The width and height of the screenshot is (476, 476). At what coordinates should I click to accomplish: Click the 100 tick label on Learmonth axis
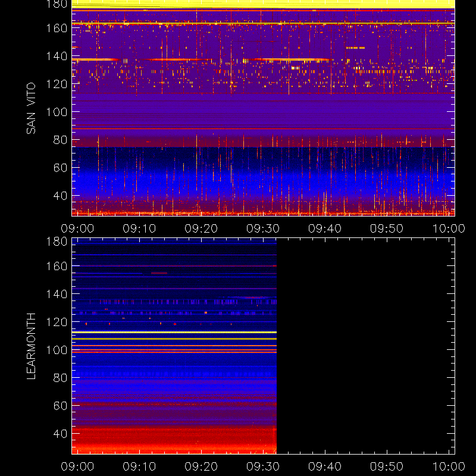57,350
